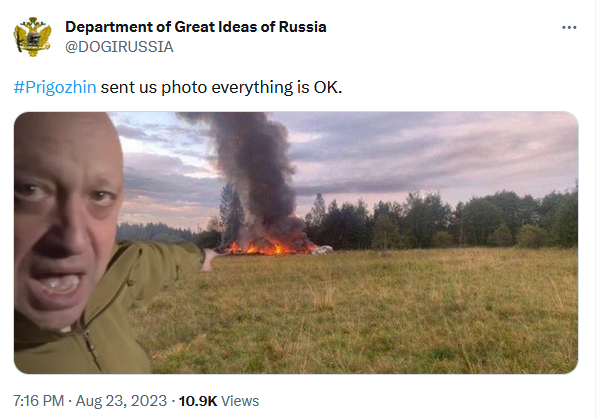Image resolution: width=605 pixels, height=419 pixels.
Task: Click the account's profile avatar emblem
Action: 33,36
